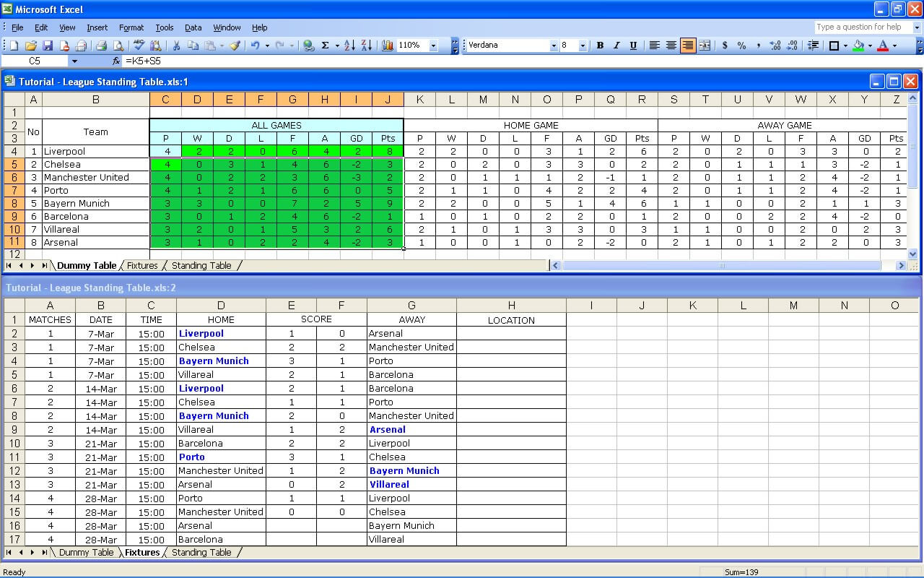
Task: Click the Paste clipboard icon
Action: coord(210,45)
